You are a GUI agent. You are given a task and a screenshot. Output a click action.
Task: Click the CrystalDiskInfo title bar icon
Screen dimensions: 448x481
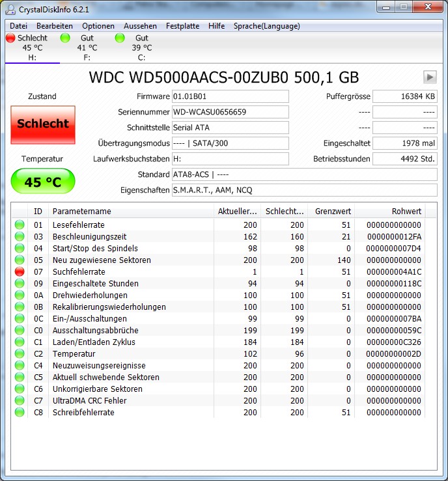click(x=10, y=10)
